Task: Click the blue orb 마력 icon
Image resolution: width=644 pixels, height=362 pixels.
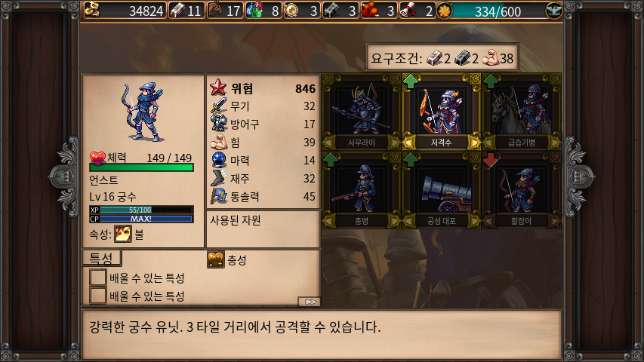Action: pyautogui.click(x=219, y=160)
